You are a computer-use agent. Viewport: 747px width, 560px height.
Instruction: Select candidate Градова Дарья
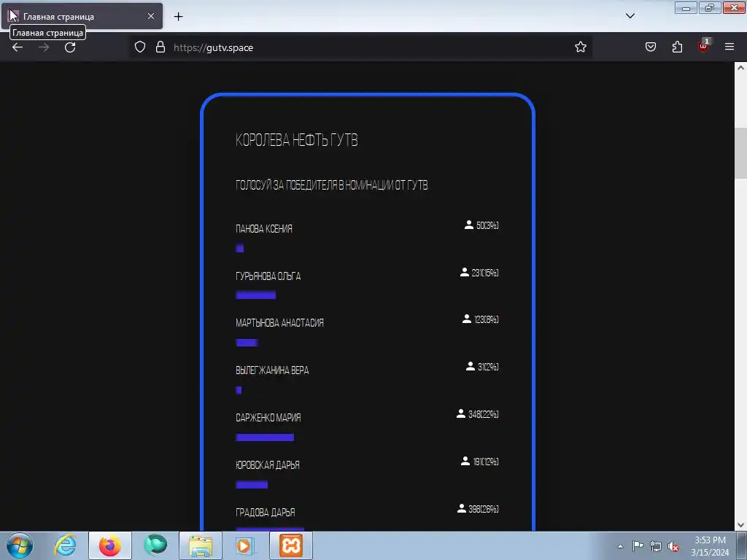point(266,513)
